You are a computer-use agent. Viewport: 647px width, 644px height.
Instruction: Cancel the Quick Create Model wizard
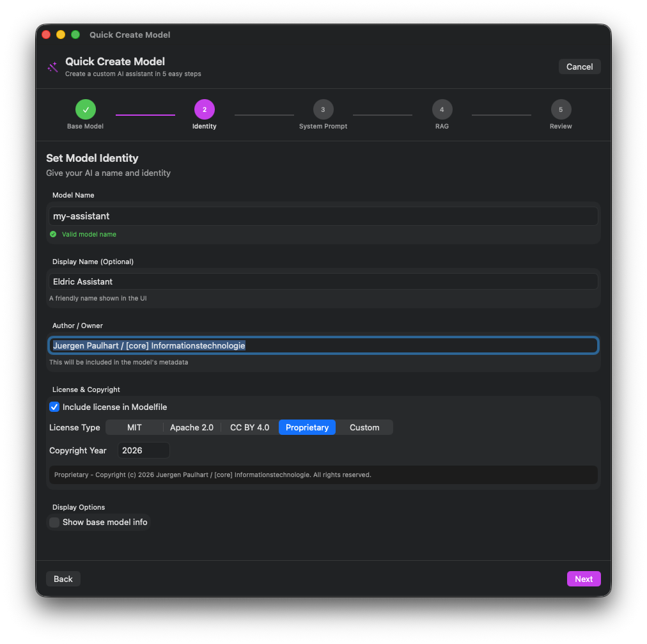point(579,67)
